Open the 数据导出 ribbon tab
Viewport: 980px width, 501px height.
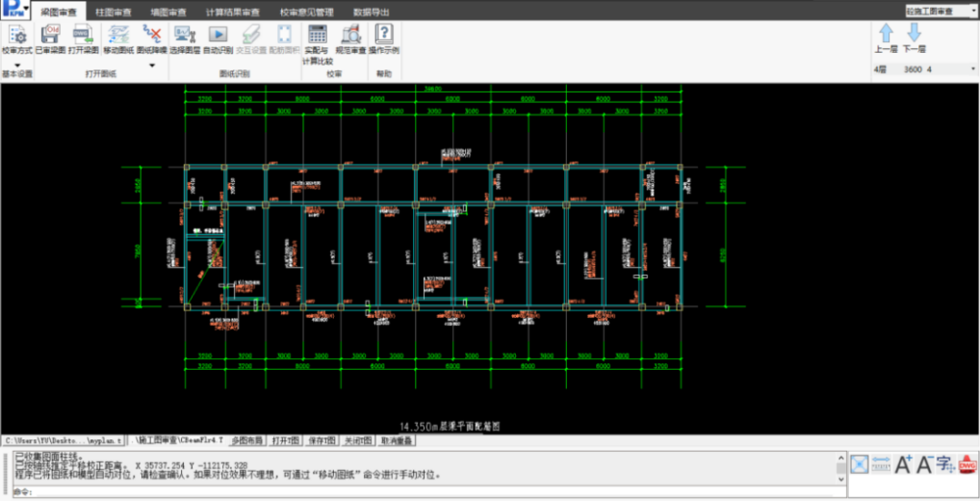point(372,12)
